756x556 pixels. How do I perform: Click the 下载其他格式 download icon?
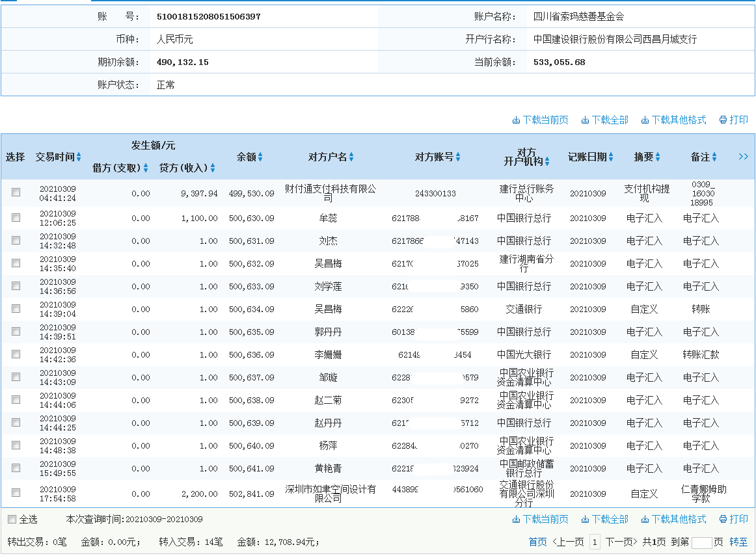[645, 120]
